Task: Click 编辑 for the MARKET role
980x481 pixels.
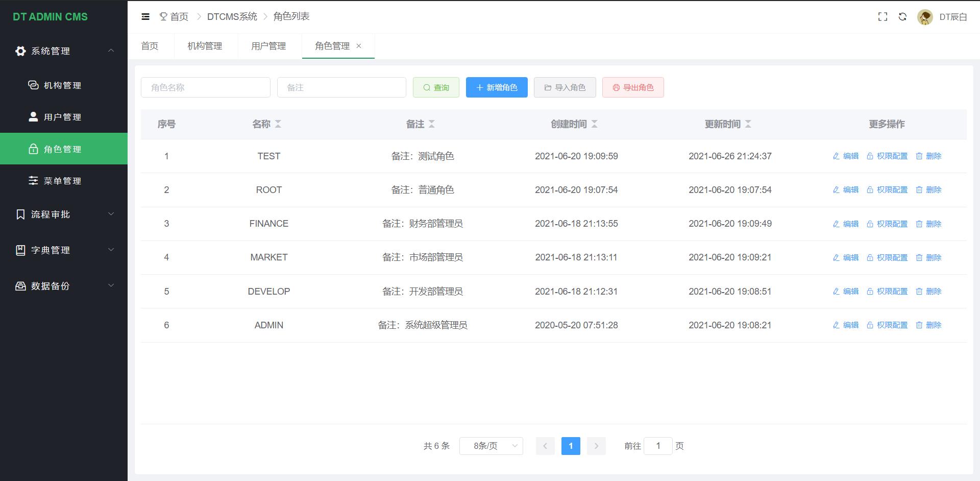Action: pos(845,258)
